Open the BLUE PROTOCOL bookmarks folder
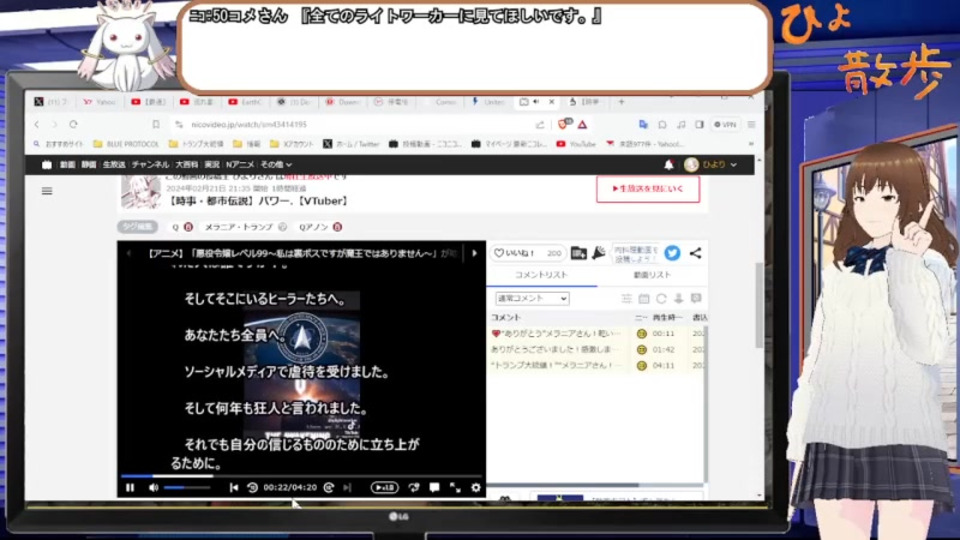 (x=126, y=144)
